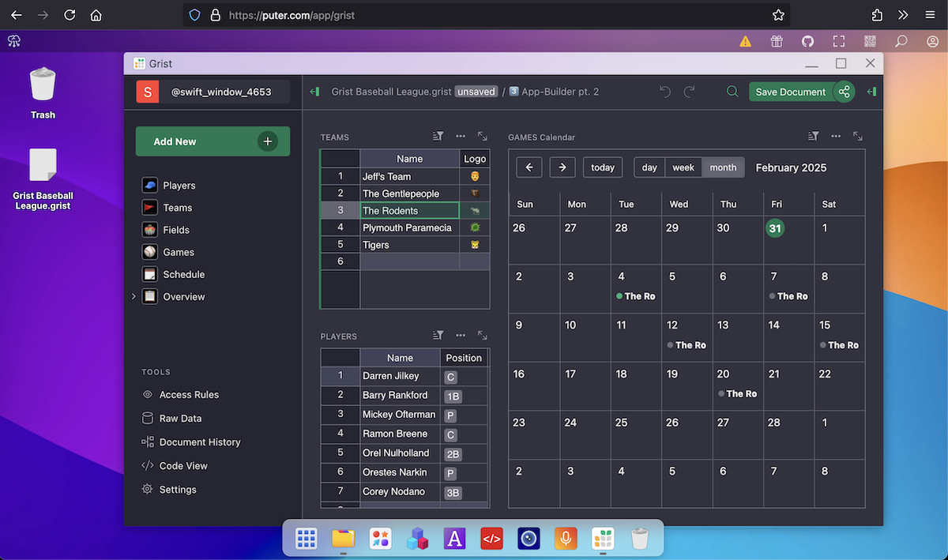This screenshot has height=560, width=948.
Task: Open the TEAMS widget three-dot menu
Action: pos(461,137)
